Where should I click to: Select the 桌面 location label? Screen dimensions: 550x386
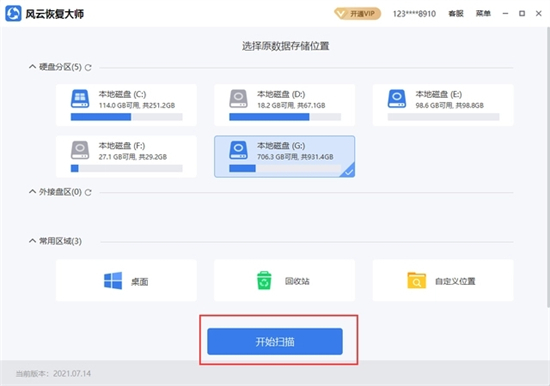[139, 281]
